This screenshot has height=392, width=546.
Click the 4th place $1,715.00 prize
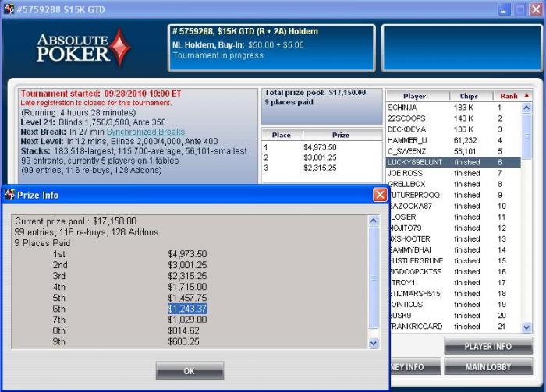tap(187, 287)
